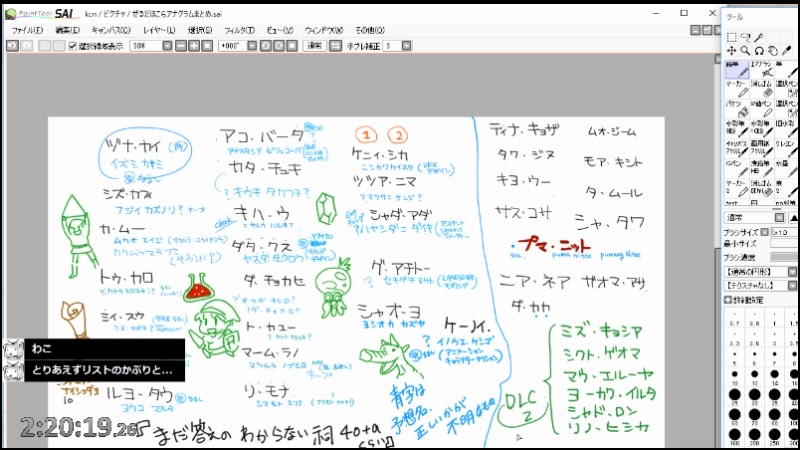Open the ビュー(V) menu
This screenshot has height=450, width=800.
click(280, 31)
